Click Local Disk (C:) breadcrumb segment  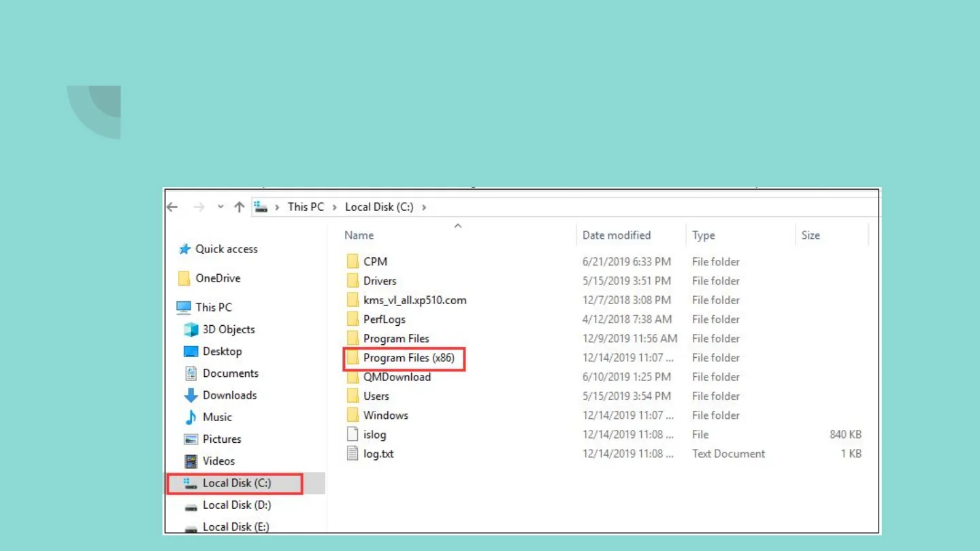pyautogui.click(x=379, y=207)
